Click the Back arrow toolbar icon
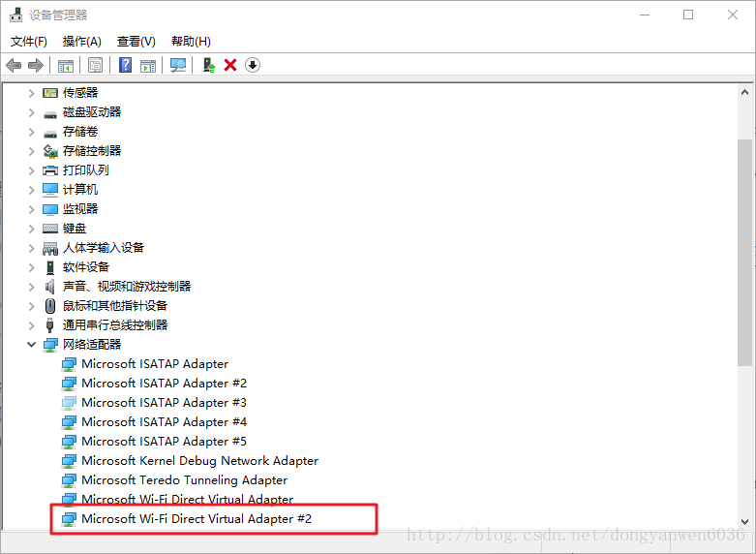The height and width of the screenshot is (554, 756). pos(14,65)
